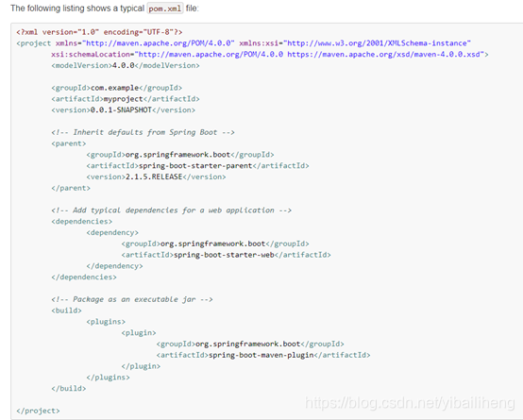523x420 pixels.
Task: Click the modelVersion 4.0.0 line
Action: point(126,65)
